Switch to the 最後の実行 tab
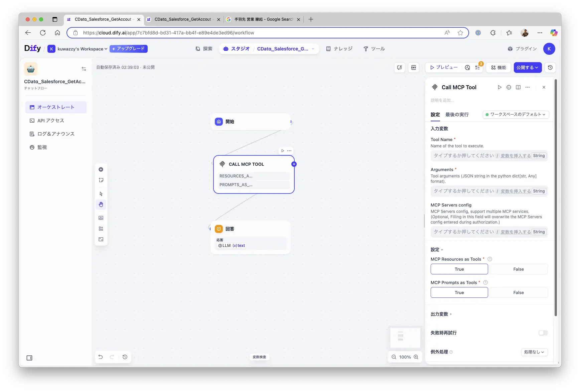This screenshot has height=392, width=580. tap(457, 115)
